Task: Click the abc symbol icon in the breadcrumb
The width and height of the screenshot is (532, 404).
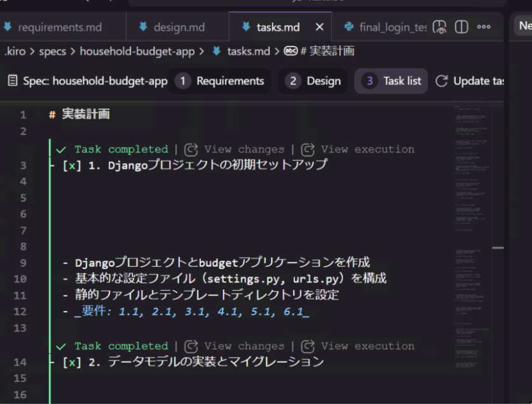Action: pos(290,51)
